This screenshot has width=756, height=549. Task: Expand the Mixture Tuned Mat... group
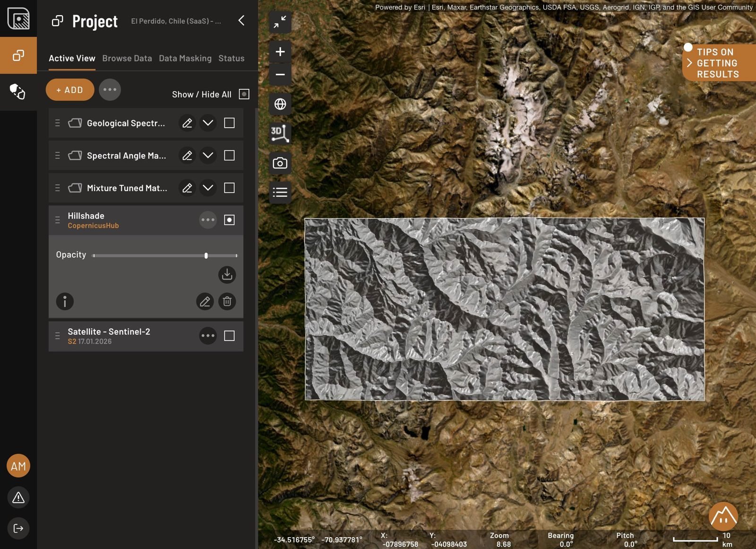[x=208, y=188]
